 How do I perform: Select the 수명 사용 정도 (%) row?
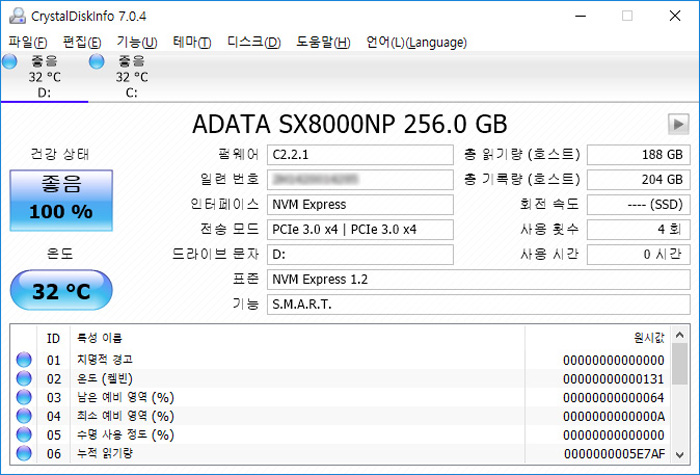point(342,435)
